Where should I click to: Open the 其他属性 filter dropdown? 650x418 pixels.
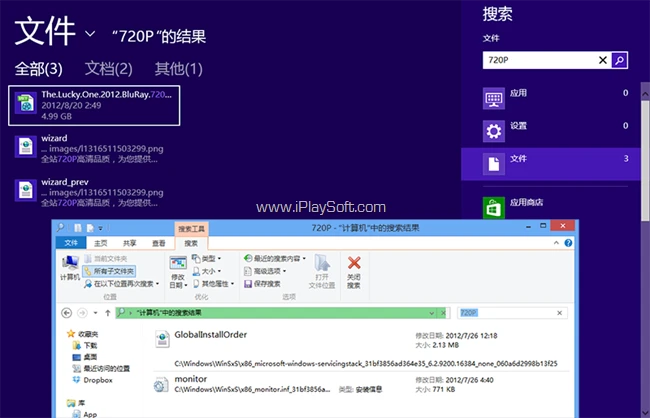[213, 284]
